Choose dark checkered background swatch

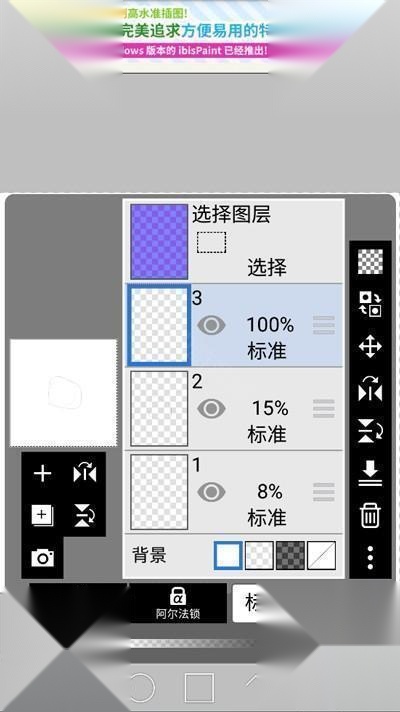[290, 555]
